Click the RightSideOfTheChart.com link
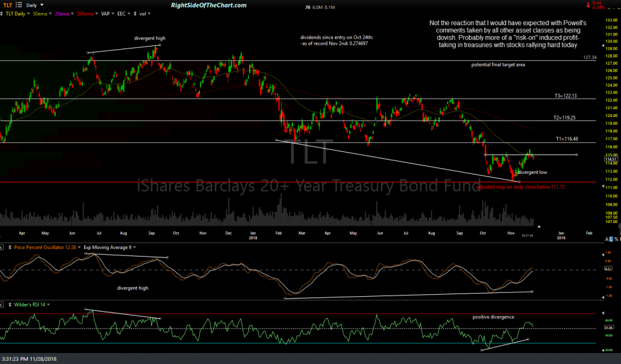621x364 pixels. coord(209,5)
